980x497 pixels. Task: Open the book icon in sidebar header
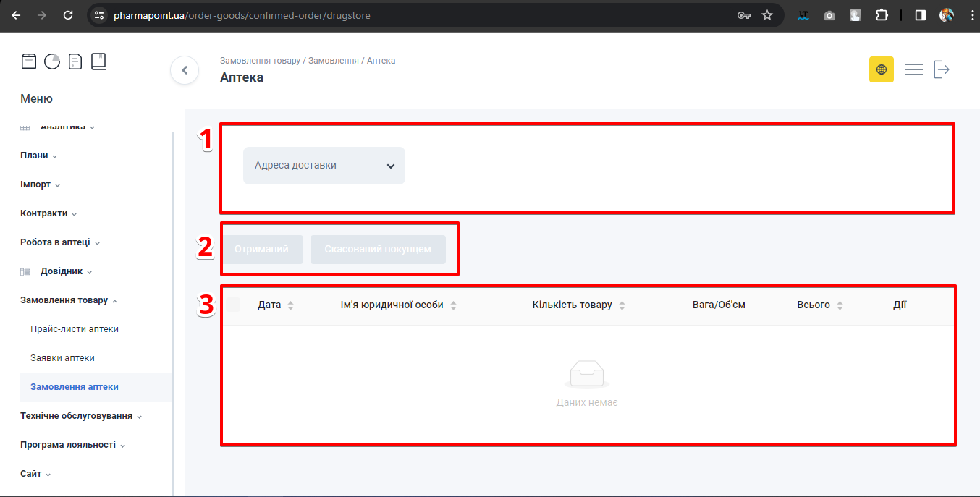coord(98,61)
